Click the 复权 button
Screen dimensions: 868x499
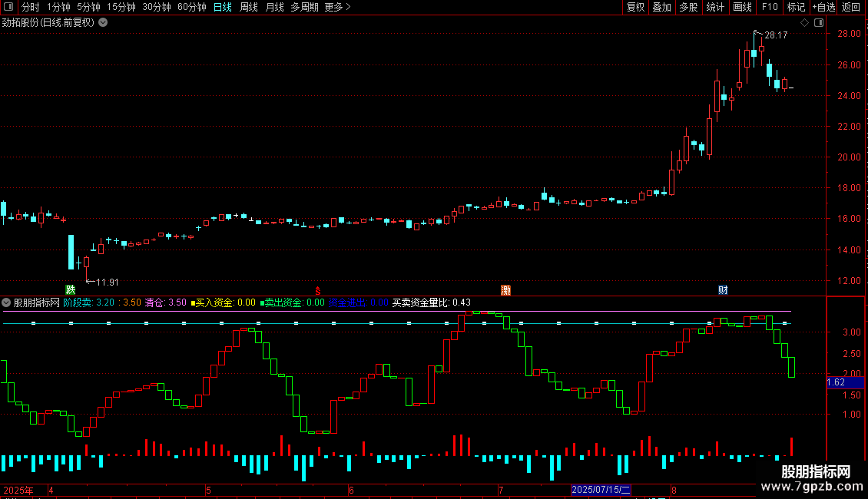click(x=635, y=7)
